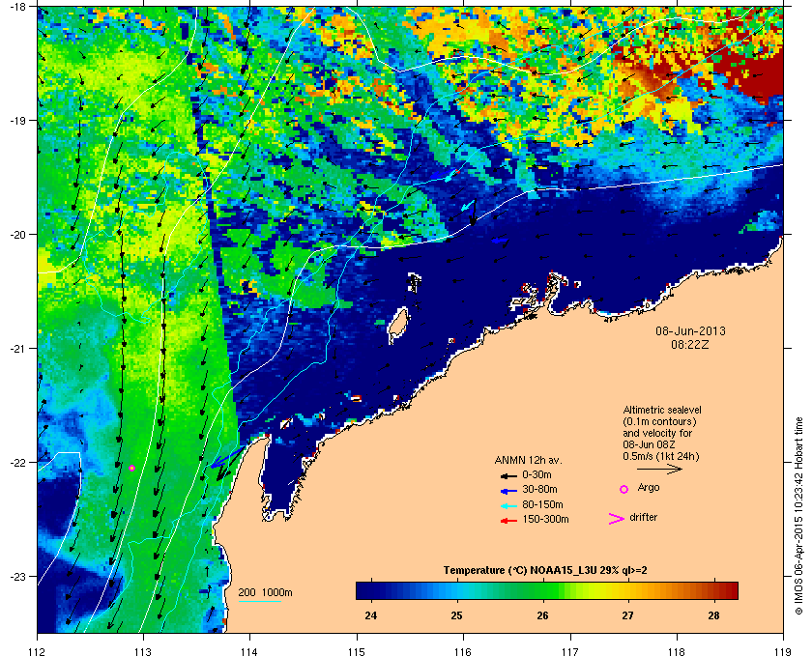Click the latitude axis label -21
812x657 pixels.
click(x=20, y=349)
